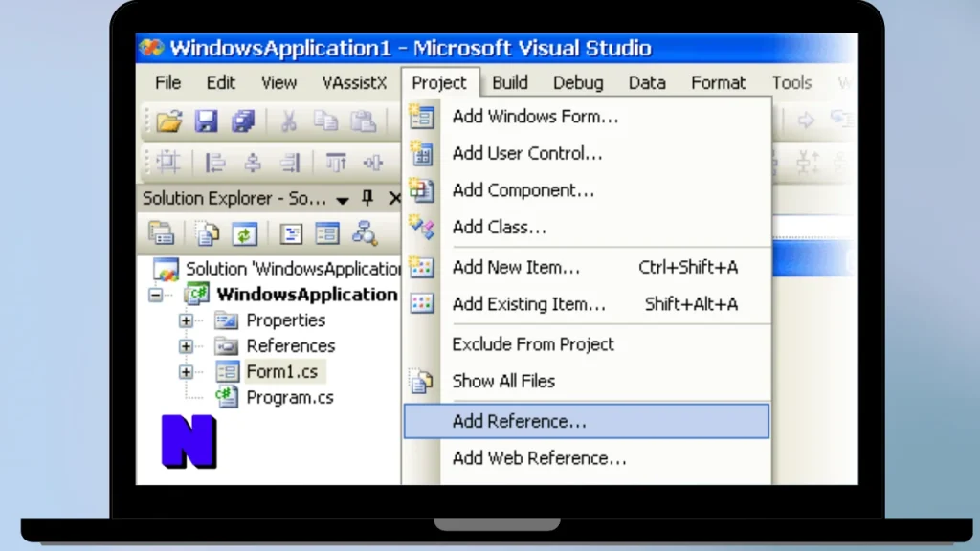Choose Add Component menu entry

pyautogui.click(x=587, y=190)
